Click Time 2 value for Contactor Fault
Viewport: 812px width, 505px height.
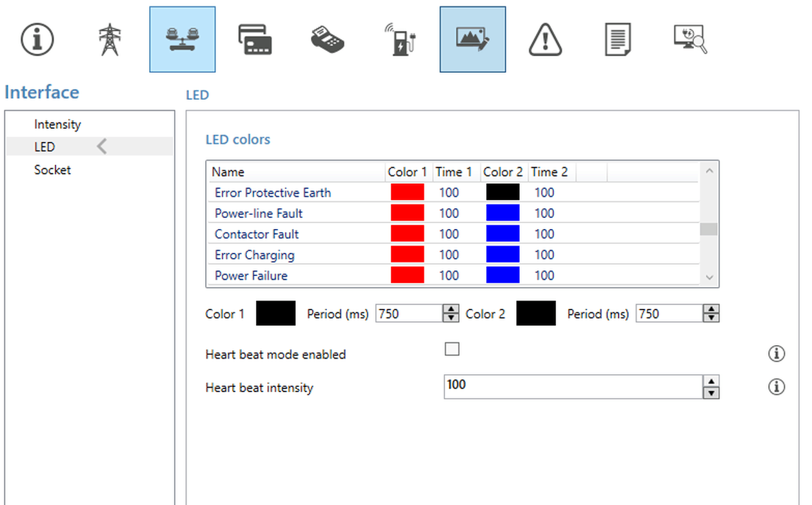click(x=544, y=233)
